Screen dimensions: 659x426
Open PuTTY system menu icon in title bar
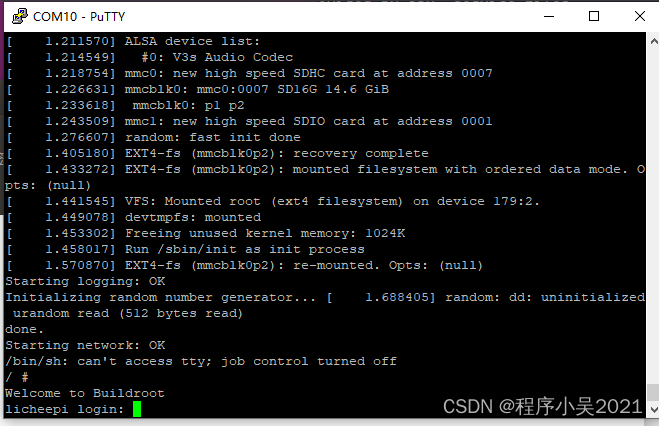[17, 16]
